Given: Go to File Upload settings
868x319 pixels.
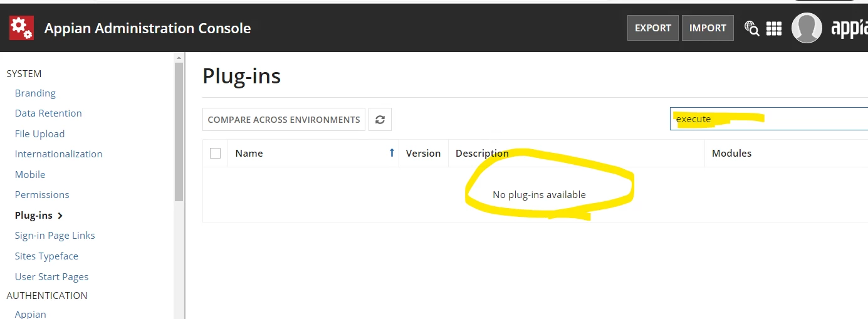Looking at the screenshot, I should click(x=39, y=133).
